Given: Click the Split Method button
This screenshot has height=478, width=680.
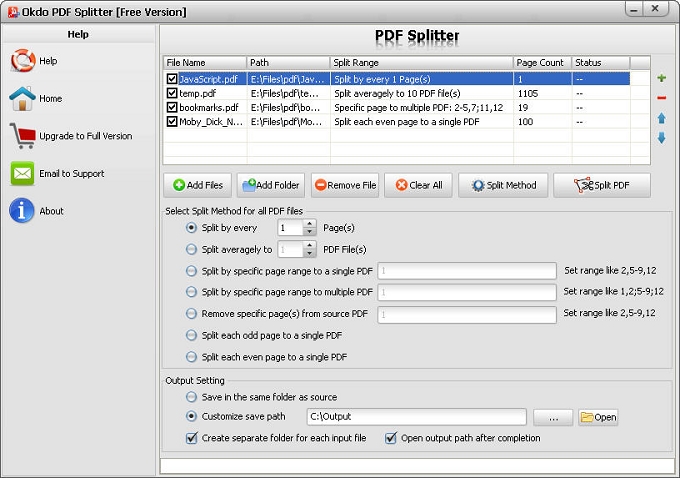Looking at the screenshot, I should click(x=503, y=185).
